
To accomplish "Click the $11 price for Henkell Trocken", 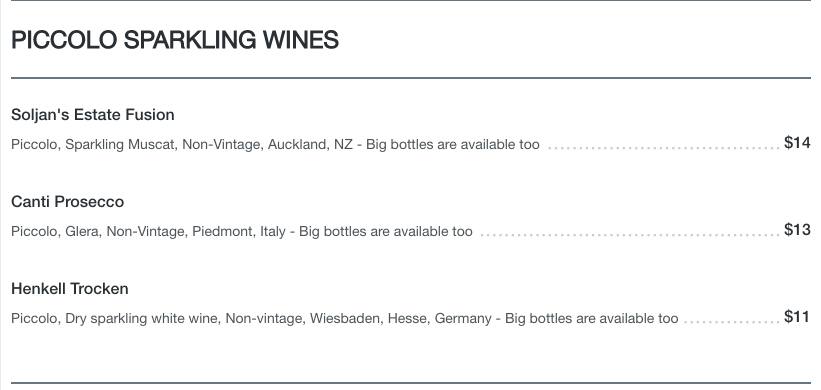I will click(x=796, y=316).
